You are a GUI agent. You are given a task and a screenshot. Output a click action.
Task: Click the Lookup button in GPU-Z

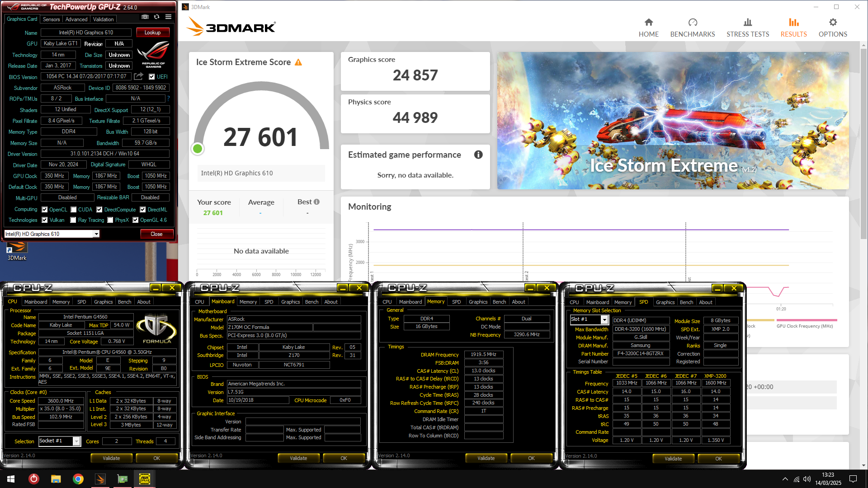coord(152,33)
